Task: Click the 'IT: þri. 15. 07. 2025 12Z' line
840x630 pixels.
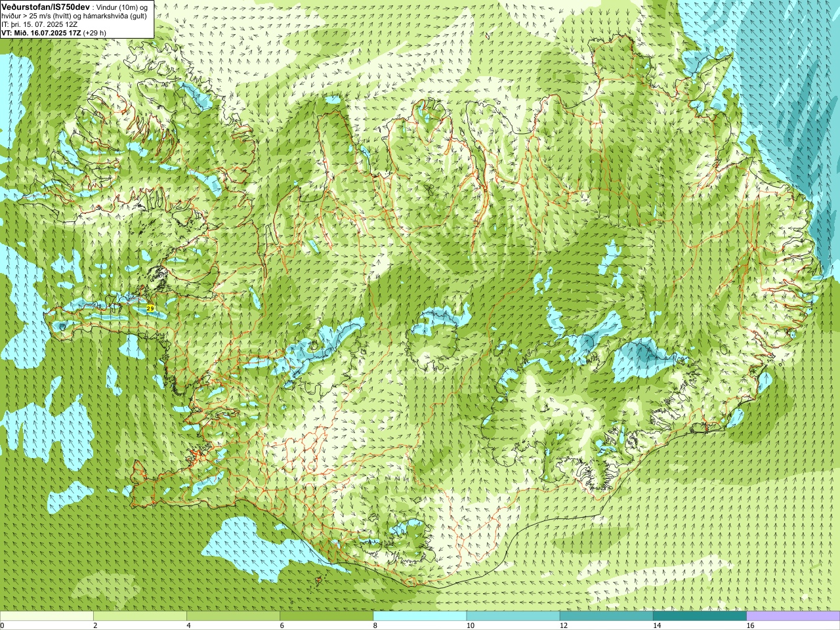Action: coord(39,24)
